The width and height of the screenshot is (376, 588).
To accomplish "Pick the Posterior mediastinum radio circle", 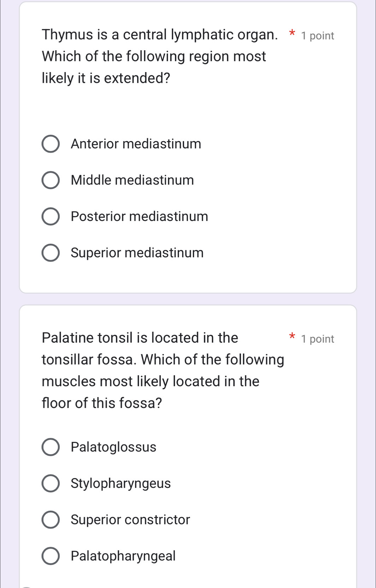I will point(51,216).
